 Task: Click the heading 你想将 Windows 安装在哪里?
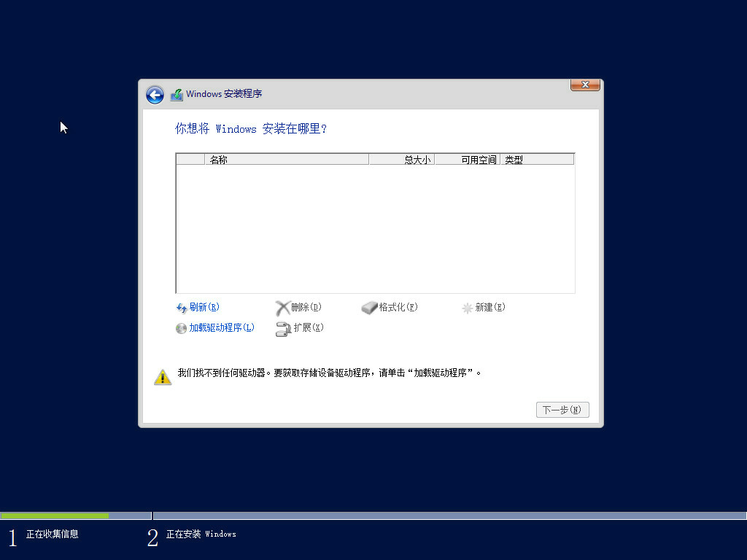pos(251,128)
